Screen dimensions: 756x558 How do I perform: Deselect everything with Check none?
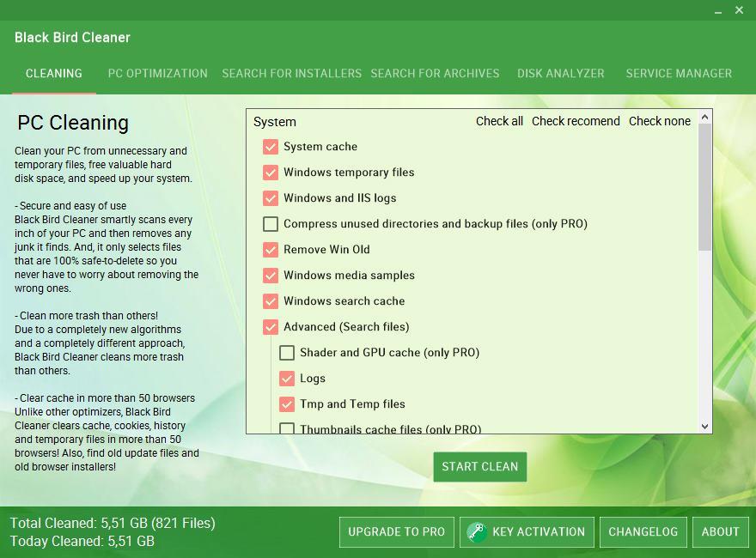[x=659, y=121]
